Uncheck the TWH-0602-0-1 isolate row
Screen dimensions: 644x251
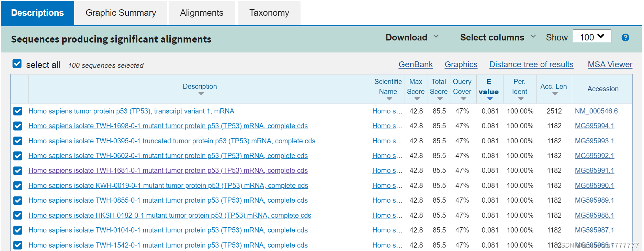pos(18,156)
